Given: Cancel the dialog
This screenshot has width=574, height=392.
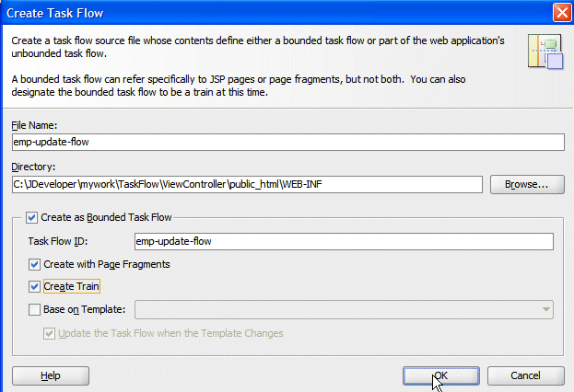Looking at the screenshot, I should pos(526,375).
